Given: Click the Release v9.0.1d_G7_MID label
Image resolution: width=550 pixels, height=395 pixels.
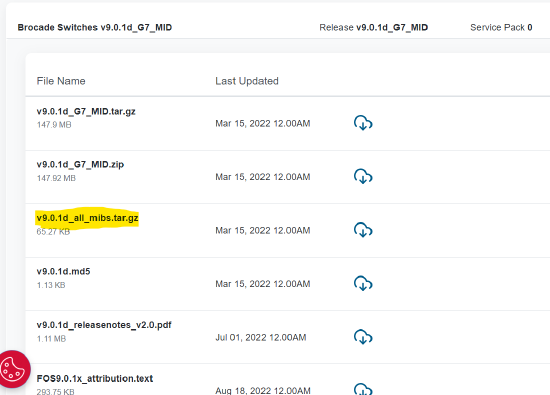Looking at the screenshot, I should click(x=374, y=27).
